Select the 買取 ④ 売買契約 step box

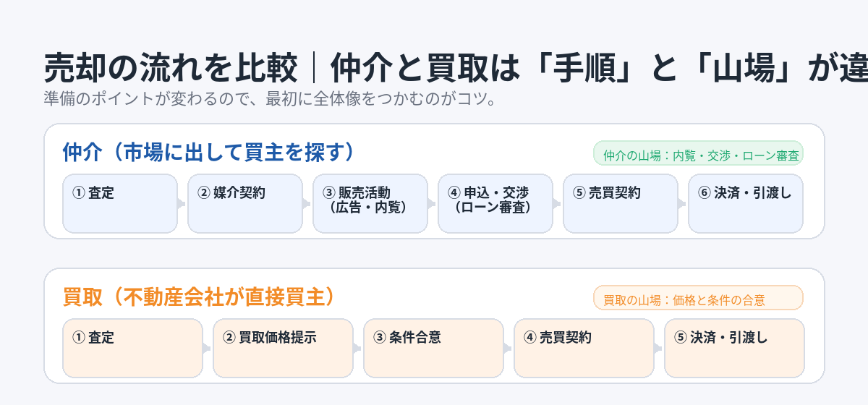(x=584, y=348)
